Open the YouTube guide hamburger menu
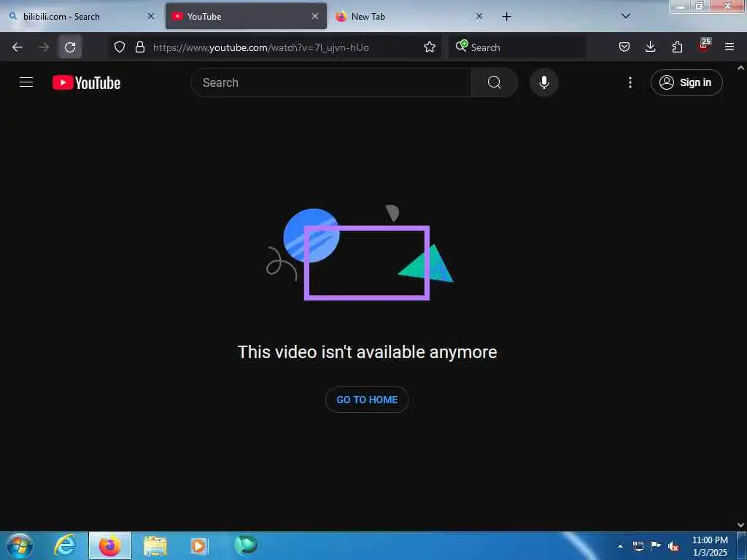Image resolution: width=747 pixels, height=560 pixels. [26, 82]
